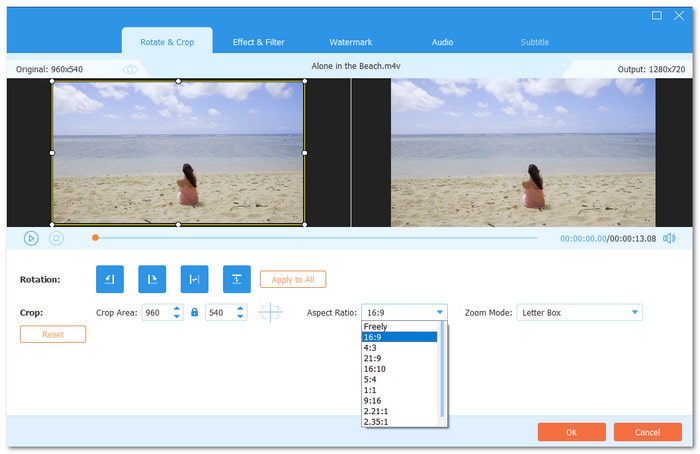Collapse the Aspect Ratio dropdown arrow
This screenshot has height=454, width=700.
click(x=440, y=312)
